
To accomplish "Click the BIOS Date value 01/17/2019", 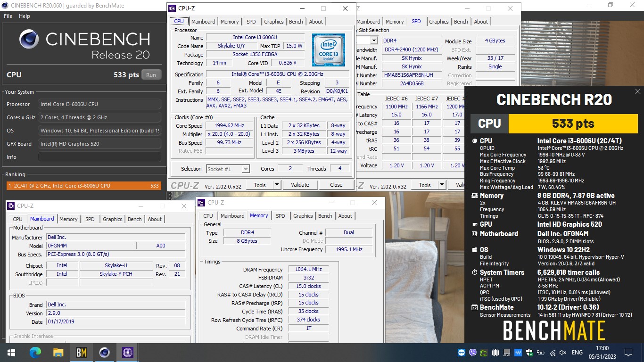I will [116, 322].
